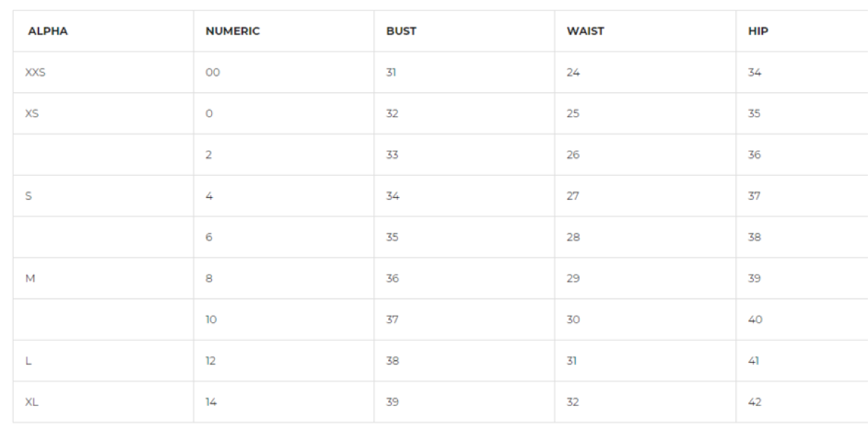Click the XL alpha size cell
Image resolution: width=868 pixels, height=430 pixels.
point(32,403)
